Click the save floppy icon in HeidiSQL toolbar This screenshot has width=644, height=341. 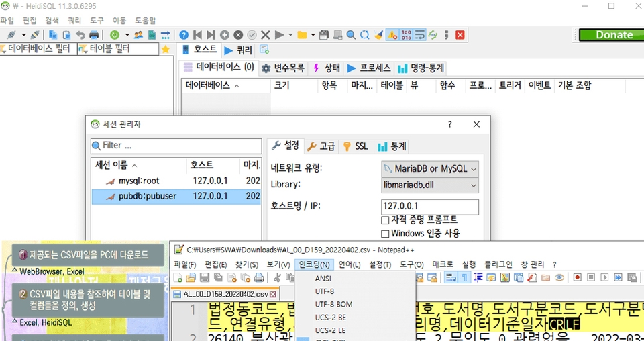pyautogui.click(x=324, y=35)
